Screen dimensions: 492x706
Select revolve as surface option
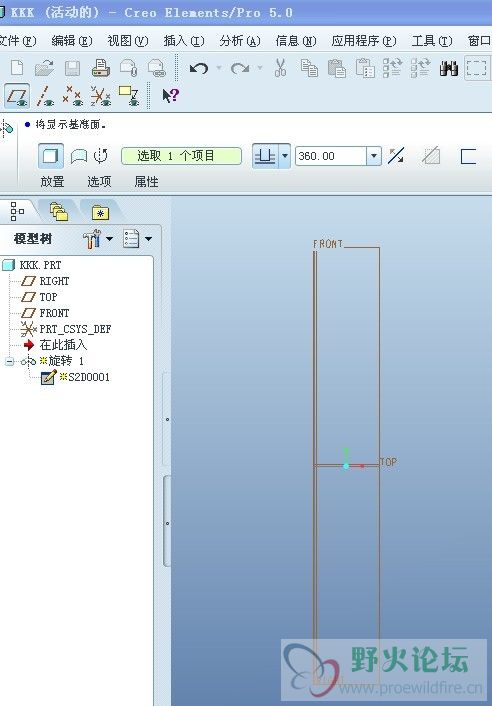point(79,156)
